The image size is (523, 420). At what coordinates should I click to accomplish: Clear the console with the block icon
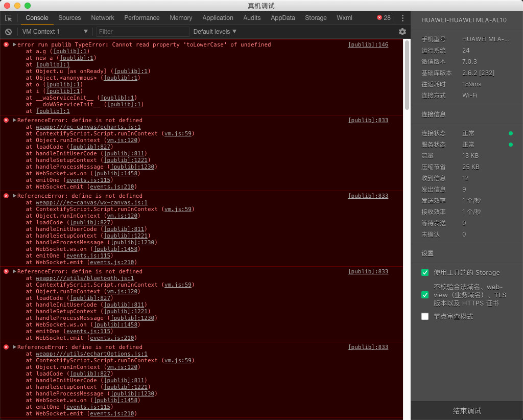(8, 32)
